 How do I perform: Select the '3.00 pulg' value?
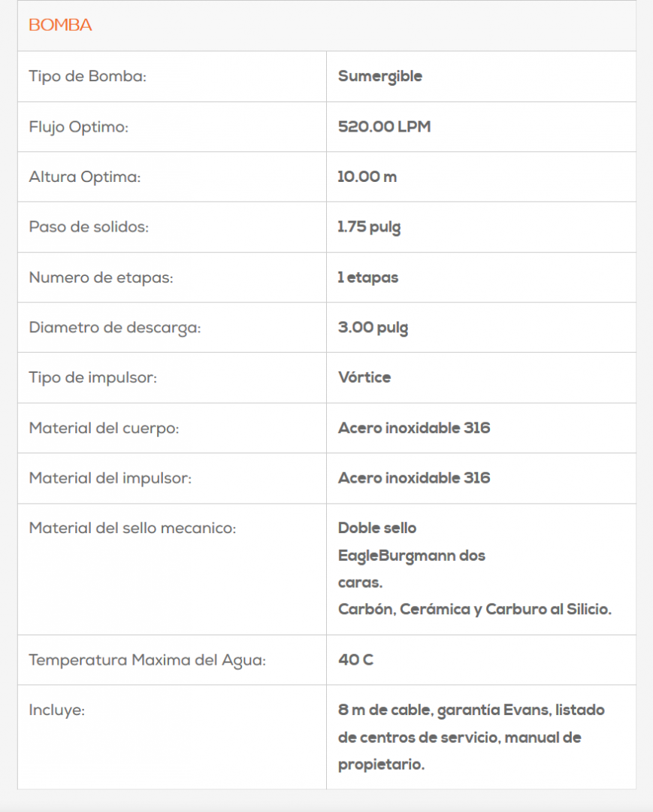point(373,328)
